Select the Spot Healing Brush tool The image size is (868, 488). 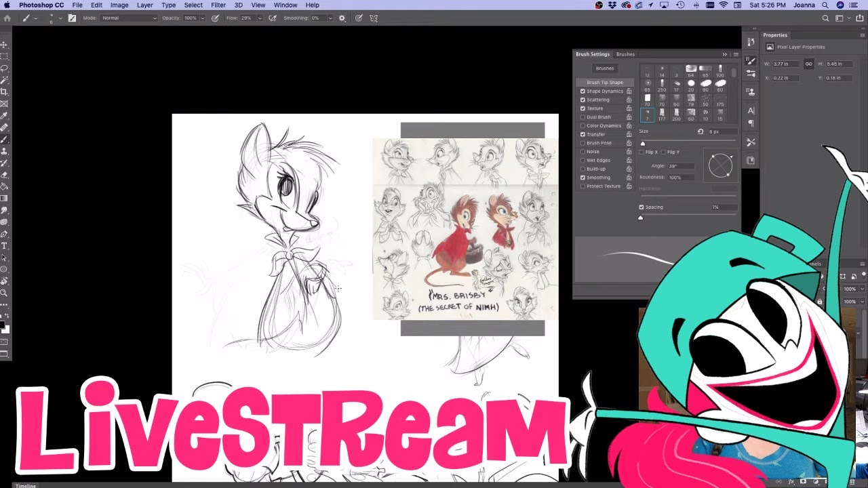coord(4,127)
